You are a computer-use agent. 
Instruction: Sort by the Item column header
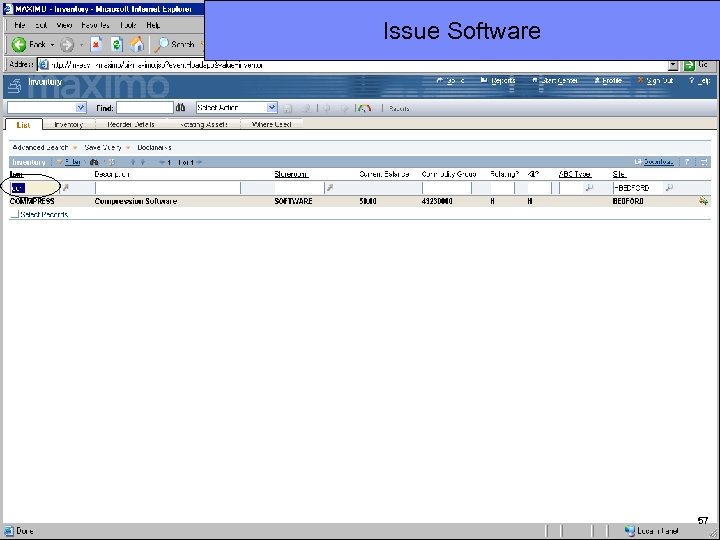[x=17, y=174]
